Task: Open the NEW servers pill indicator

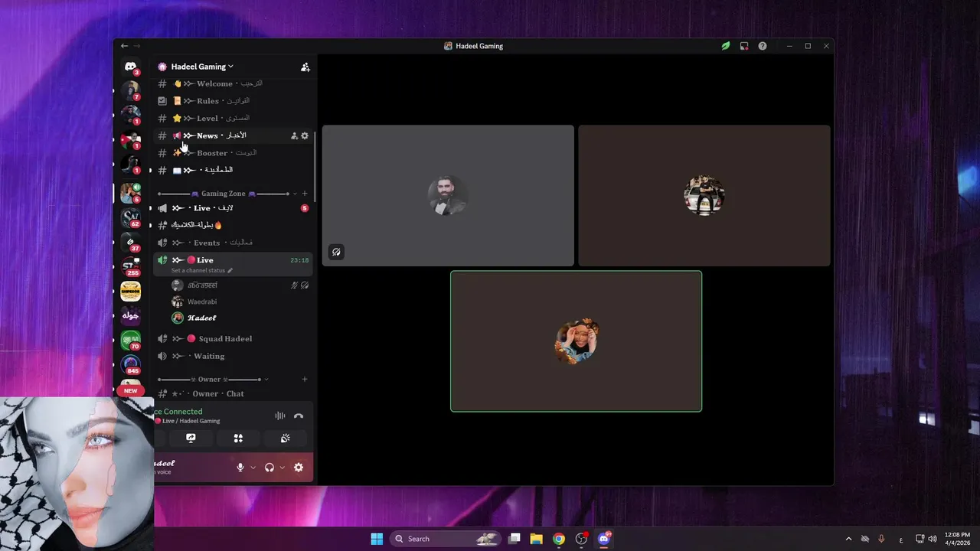Action: coord(131,390)
